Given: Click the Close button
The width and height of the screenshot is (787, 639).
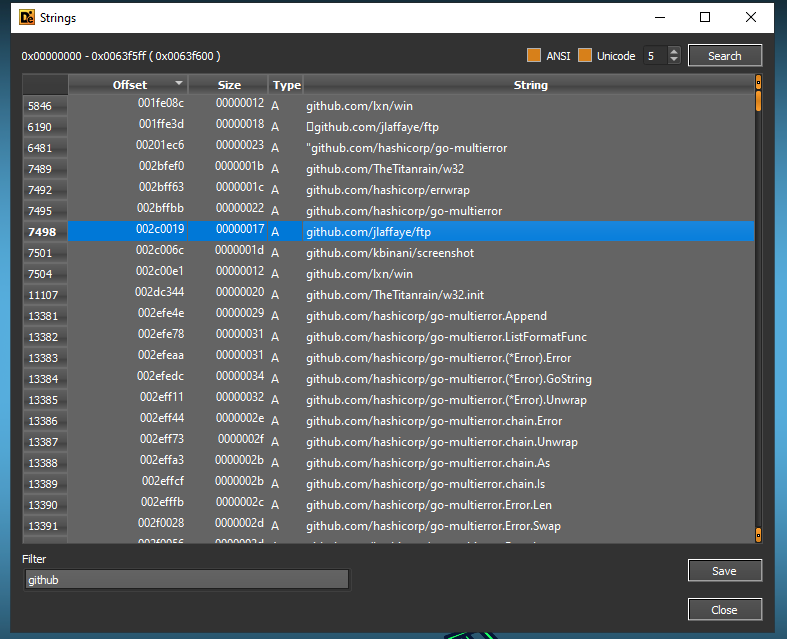Looking at the screenshot, I should point(725,609).
